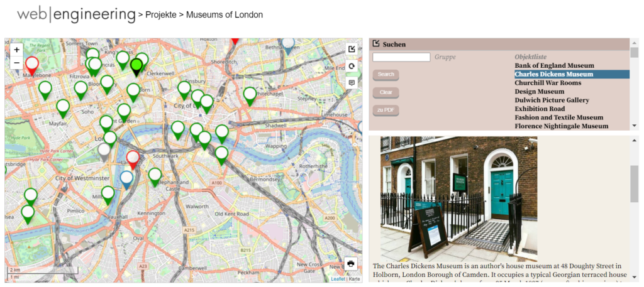Click the description panel scrollbar thumb
The height and width of the screenshot is (287, 644).
(634, 183)
